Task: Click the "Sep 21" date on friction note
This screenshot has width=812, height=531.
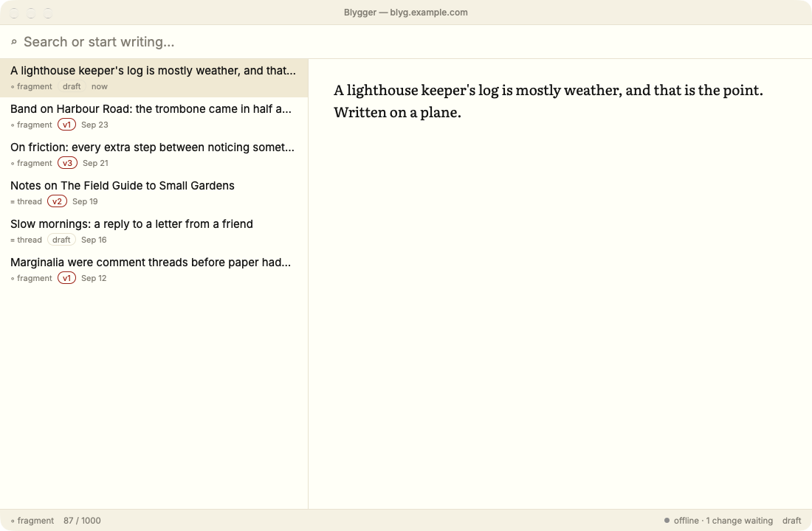Action: click(96, 163)
